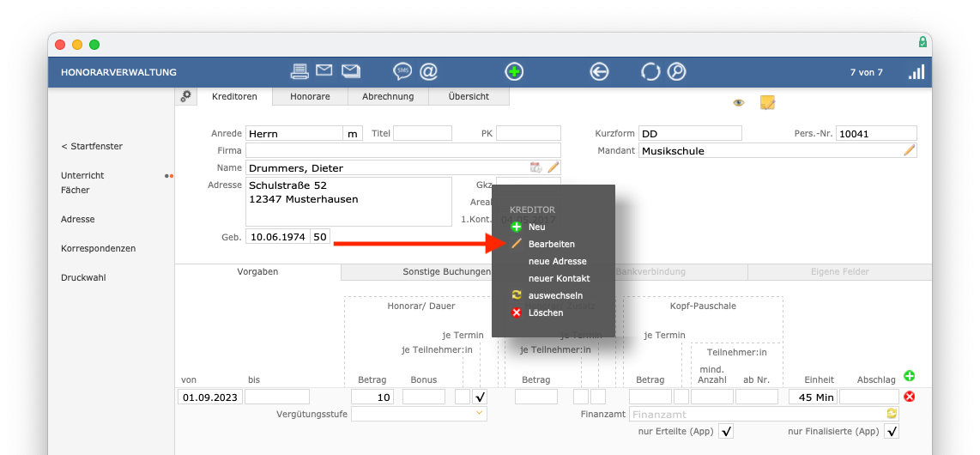980x455 pixels.
Task: Click the Kurzform field containing DD
Action: pyautogui.click(x=690, y=133)
